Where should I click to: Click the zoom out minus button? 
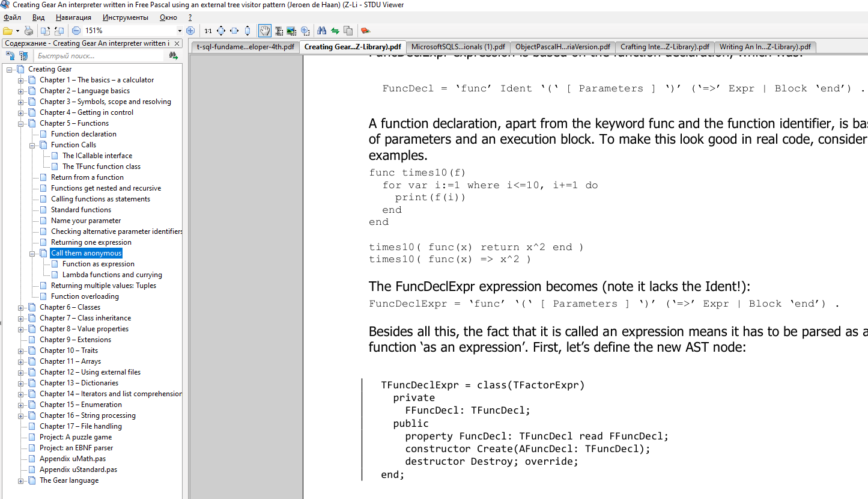pyautogui.click(x=76, y=31)
